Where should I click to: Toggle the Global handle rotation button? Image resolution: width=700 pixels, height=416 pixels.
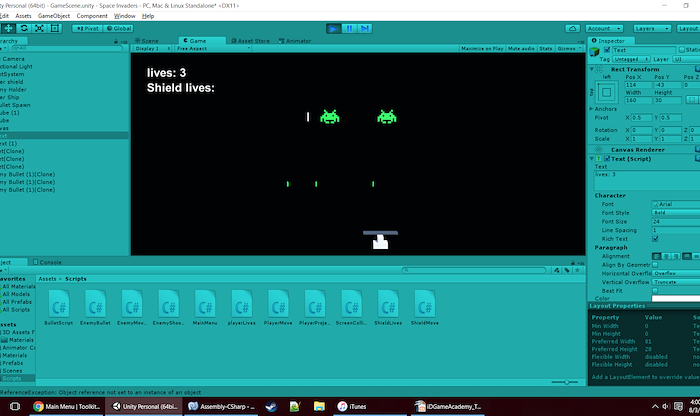click(118, 28)
